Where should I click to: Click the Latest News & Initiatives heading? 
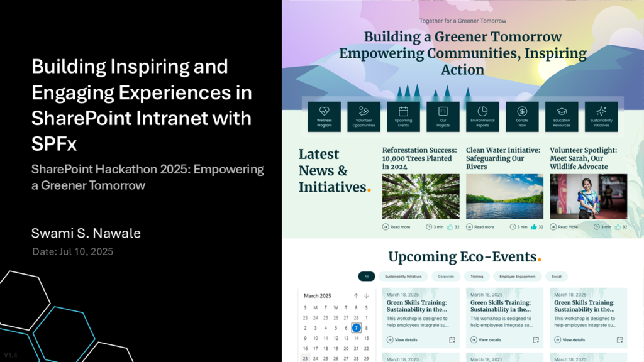(x=334, y=170)
